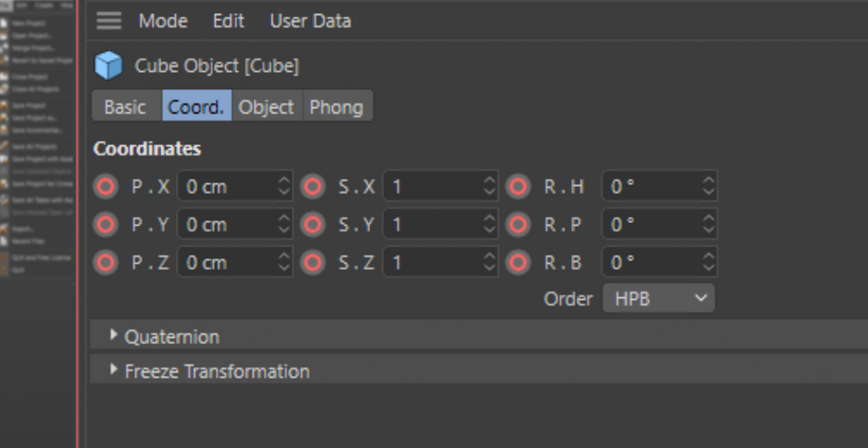Image resolution: width=868 pixels, height=448 pixels.
Task: Switch to the Basic tab
Action: click(125, 106)
